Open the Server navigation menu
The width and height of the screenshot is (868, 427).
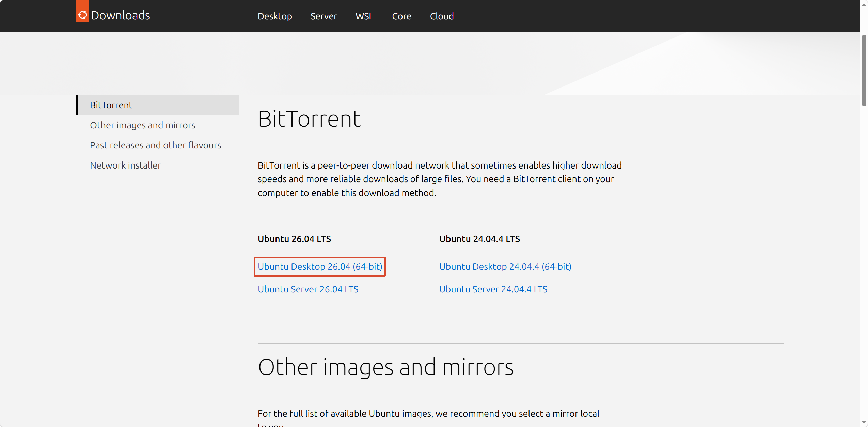pyautogui.click(x=323, y=16)
